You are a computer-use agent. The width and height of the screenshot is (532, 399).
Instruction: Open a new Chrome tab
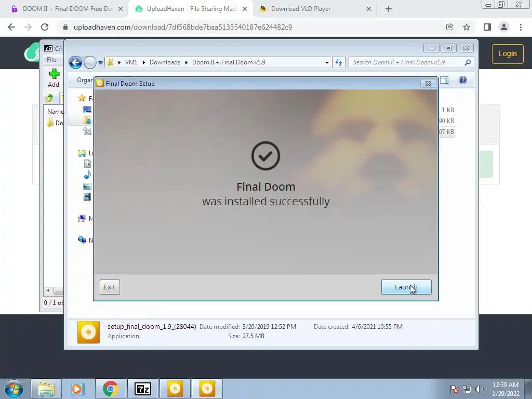(389, 9)
